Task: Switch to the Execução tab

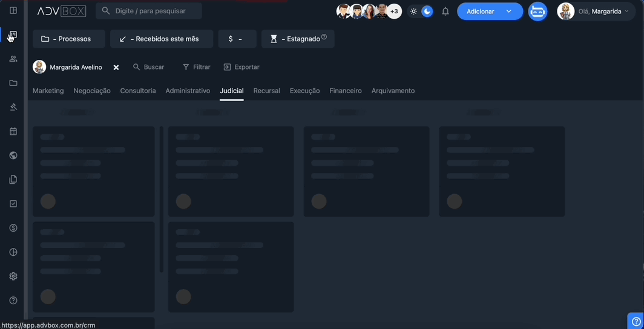Action: (305, 91)
